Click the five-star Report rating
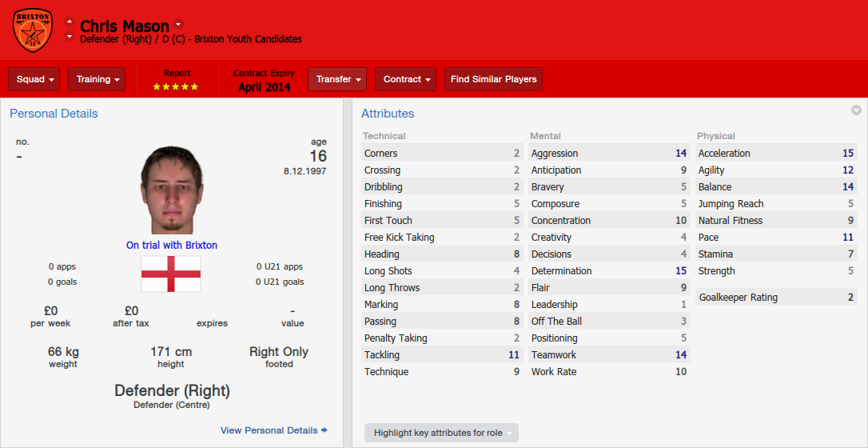This screenshot has width=868, height=448. click(176, 87)
